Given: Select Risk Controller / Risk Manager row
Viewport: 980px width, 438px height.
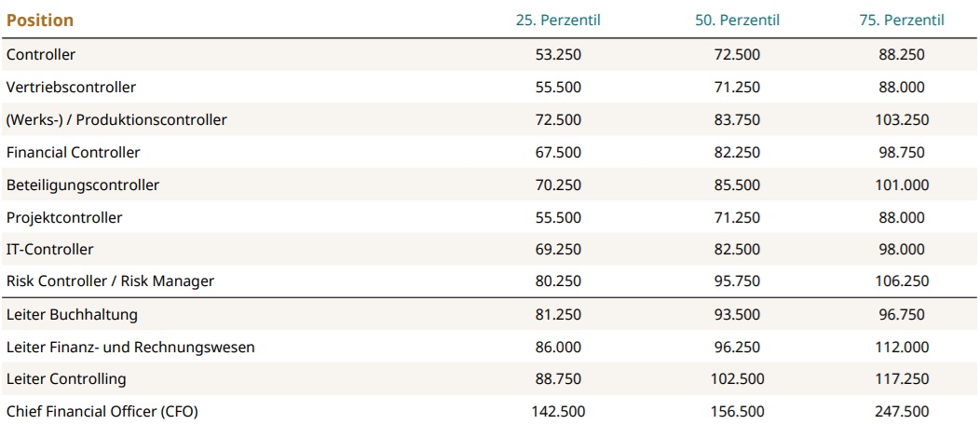Looking at the screenshot, I should click(110, 281).
